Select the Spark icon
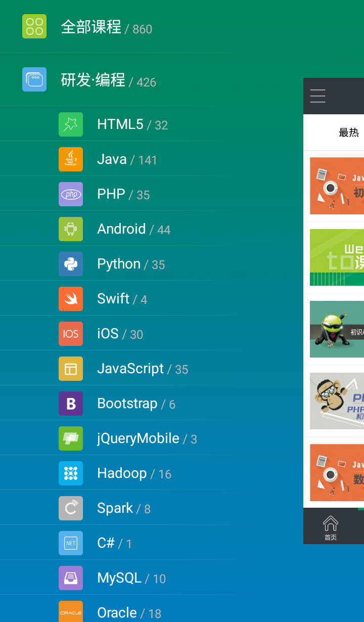 [71, 508]
